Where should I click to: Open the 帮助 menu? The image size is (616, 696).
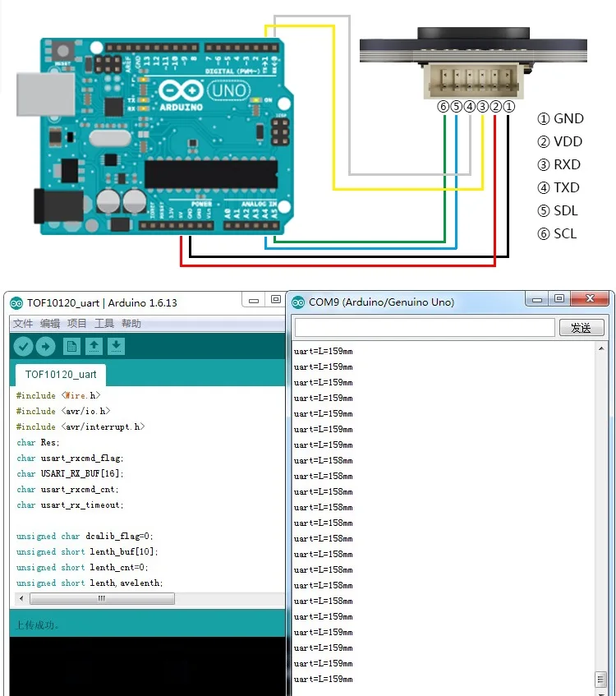coord(131,324)
